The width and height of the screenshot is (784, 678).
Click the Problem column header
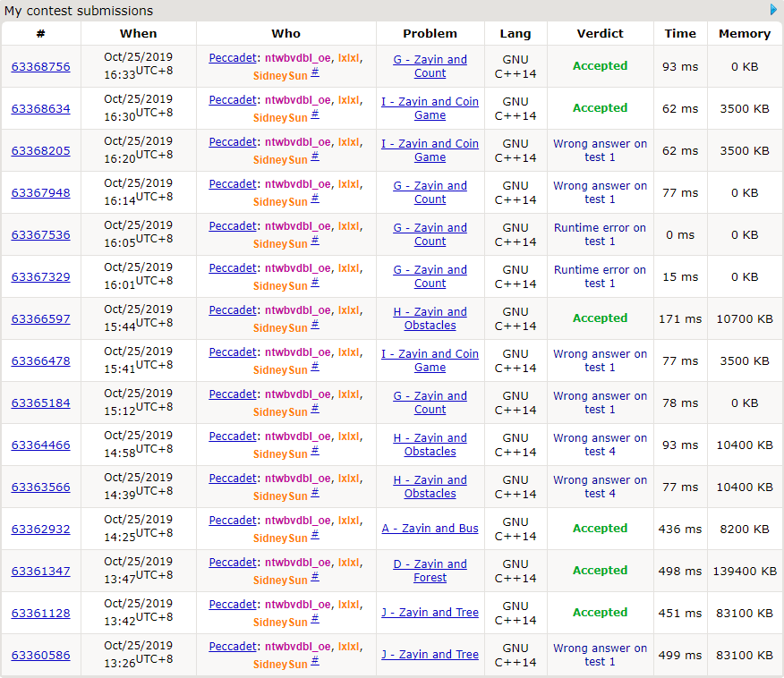tap(430, 33)
